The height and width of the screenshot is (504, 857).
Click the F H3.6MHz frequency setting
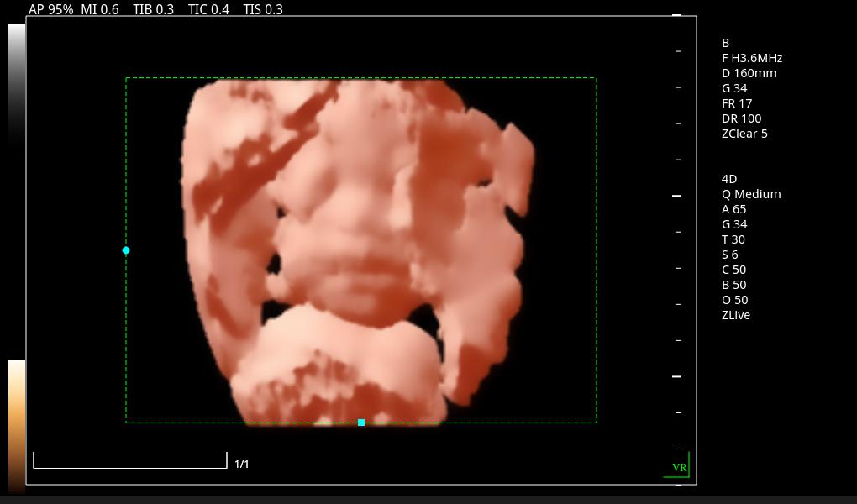pos(752,58)
